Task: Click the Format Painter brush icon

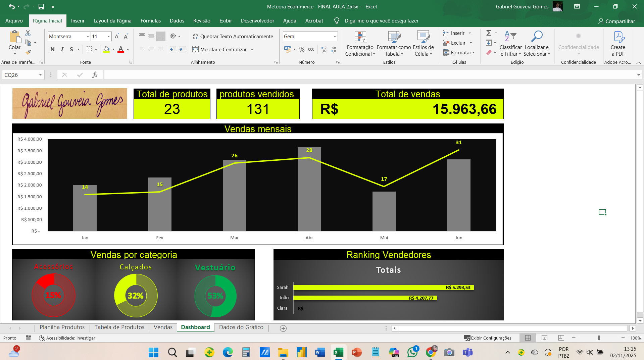Action: [28, 52]
